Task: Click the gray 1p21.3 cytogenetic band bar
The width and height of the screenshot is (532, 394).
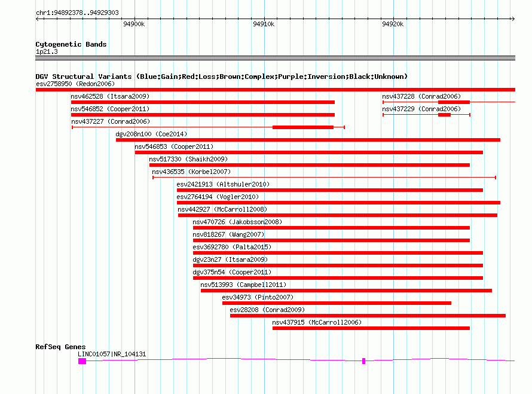Action: pos(276,58)
